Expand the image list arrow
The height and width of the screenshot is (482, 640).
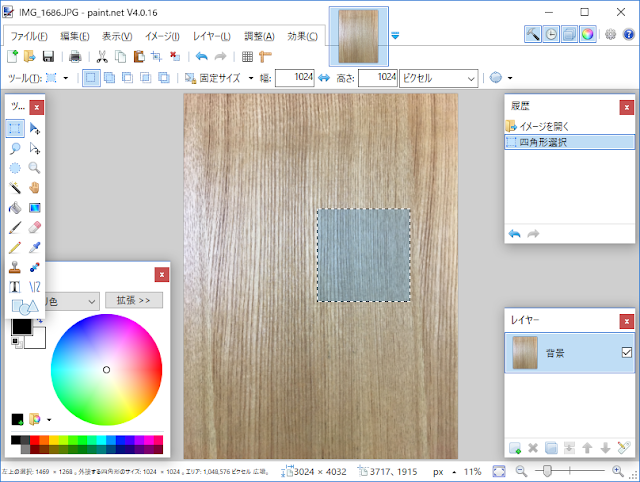click(395, 36)
